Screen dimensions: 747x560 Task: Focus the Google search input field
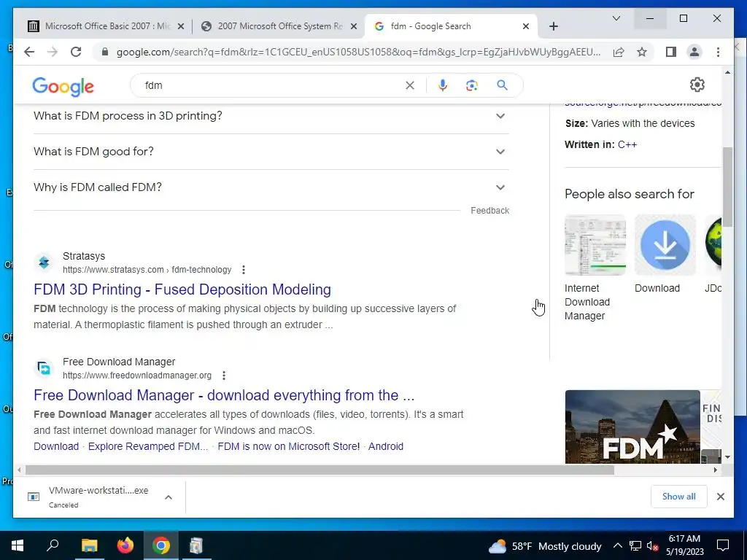[271, 85]
